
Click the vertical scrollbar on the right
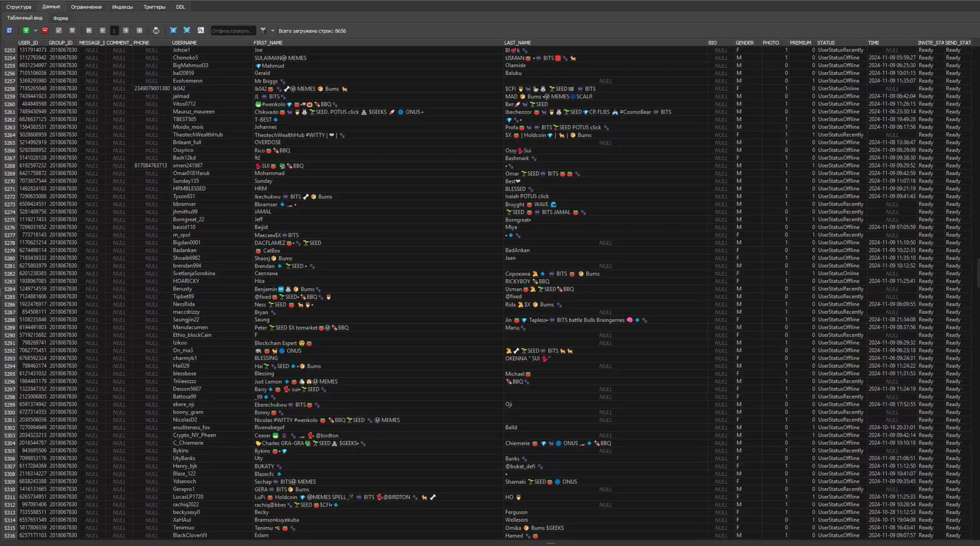[x=978, y=273]
